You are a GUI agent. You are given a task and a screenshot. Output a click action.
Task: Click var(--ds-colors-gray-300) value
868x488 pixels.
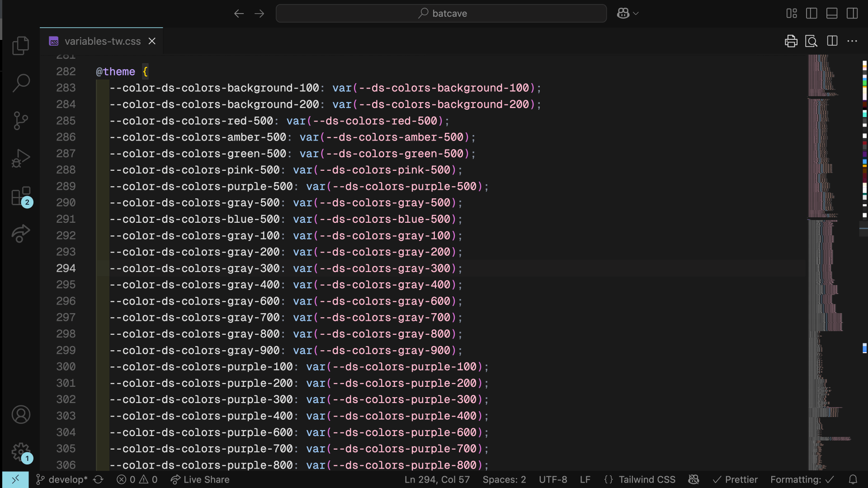coord(375,268)
